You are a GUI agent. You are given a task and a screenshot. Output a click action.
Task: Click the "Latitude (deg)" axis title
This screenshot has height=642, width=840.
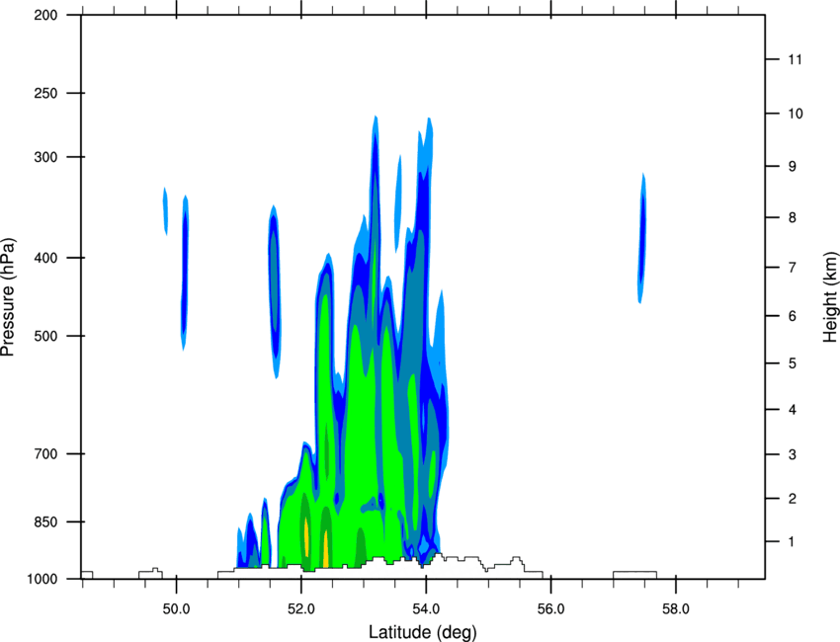tap(422, 632)
